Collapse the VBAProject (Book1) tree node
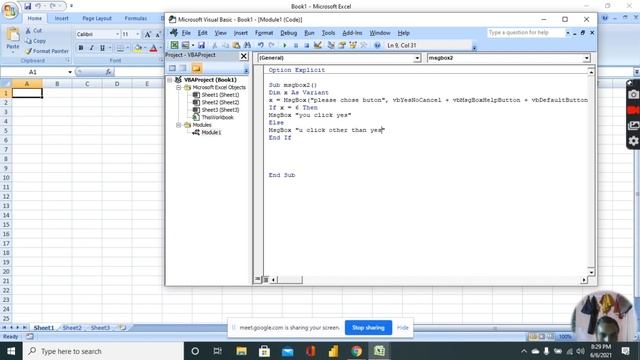640x360 pixels. click(170, 80)
